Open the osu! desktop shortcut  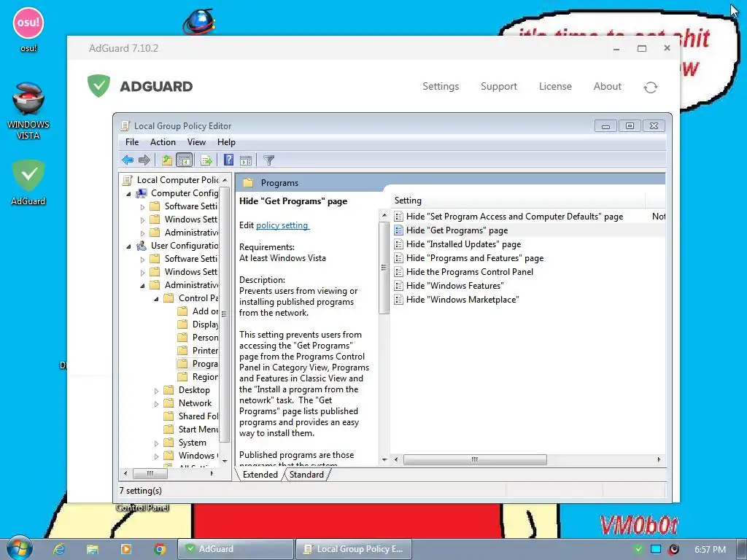pos(28,29)
